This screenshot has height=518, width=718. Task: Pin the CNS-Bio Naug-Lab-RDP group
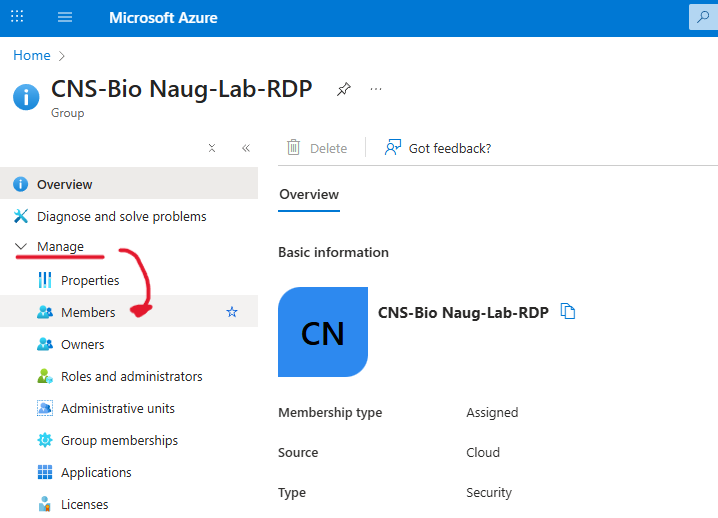343,89
